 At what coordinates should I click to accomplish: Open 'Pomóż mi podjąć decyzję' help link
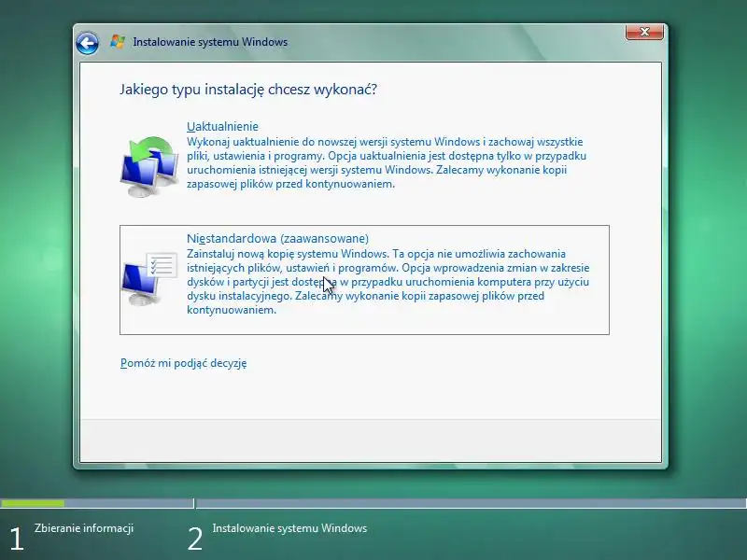tap(183, 363)
